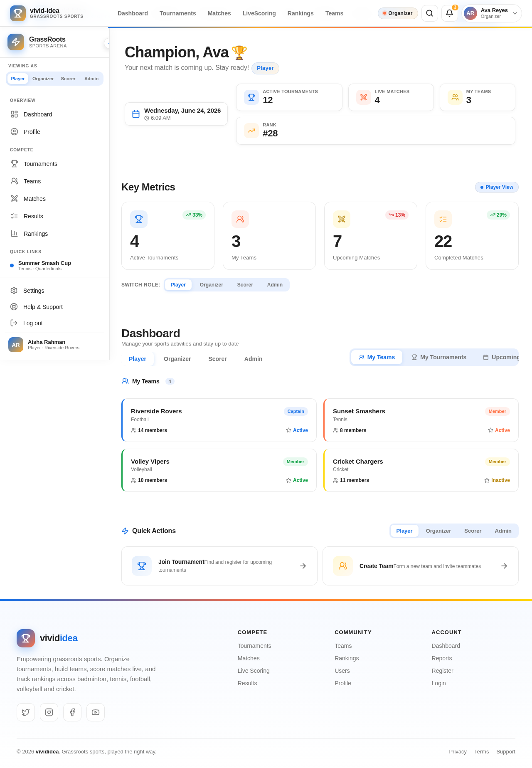
Task: Open the Facebook social link in footer
Action: (72, 712)
